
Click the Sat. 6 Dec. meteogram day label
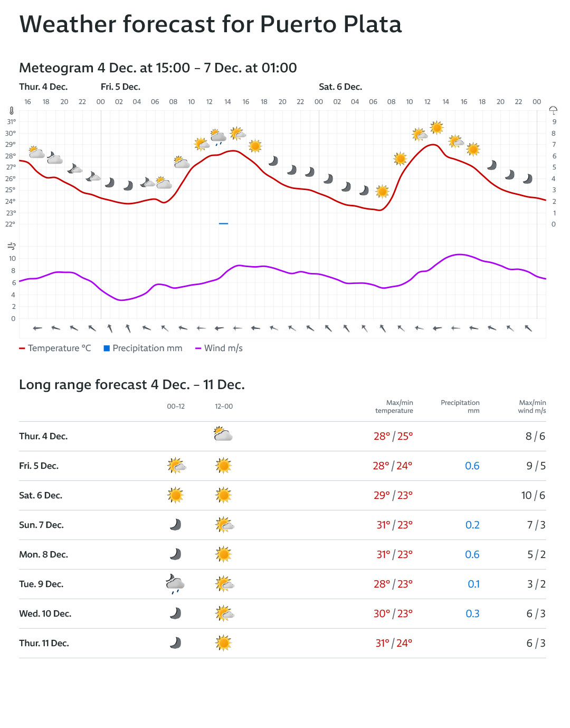pos(340,87)
